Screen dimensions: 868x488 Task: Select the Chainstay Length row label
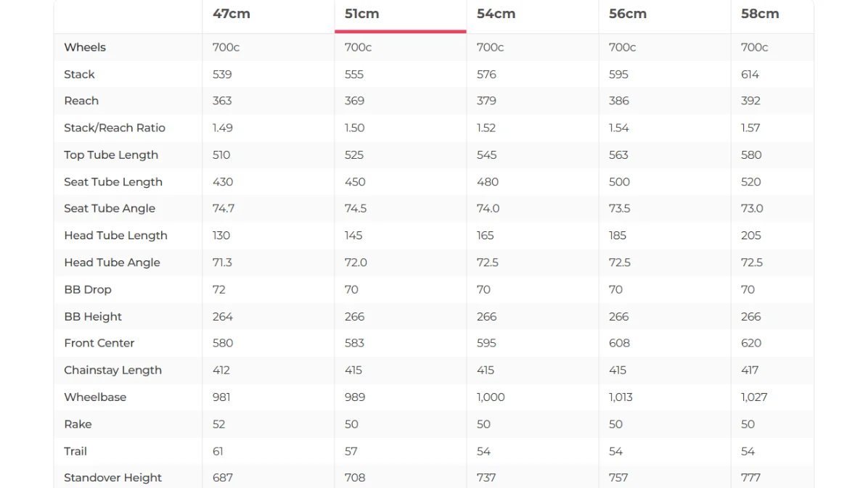point(113,370)
